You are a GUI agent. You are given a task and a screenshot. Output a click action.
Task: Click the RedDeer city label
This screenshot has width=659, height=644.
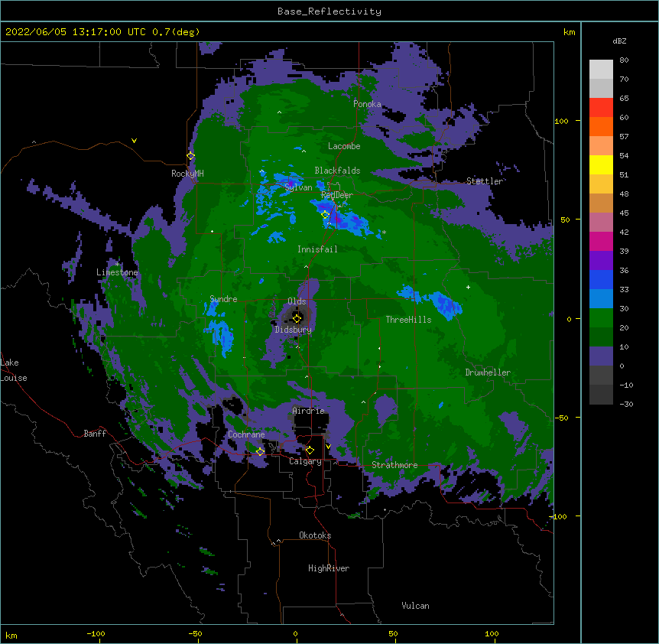[337, 195]
